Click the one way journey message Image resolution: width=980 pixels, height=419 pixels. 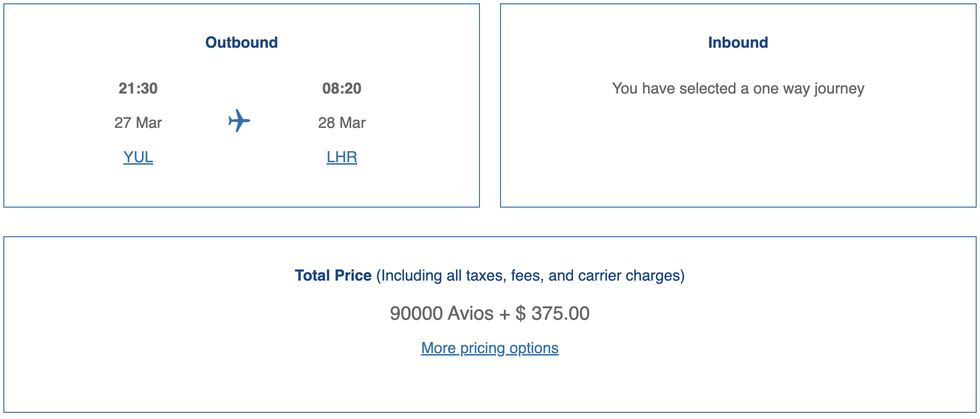pyautogui.click(x=738, y=88)
